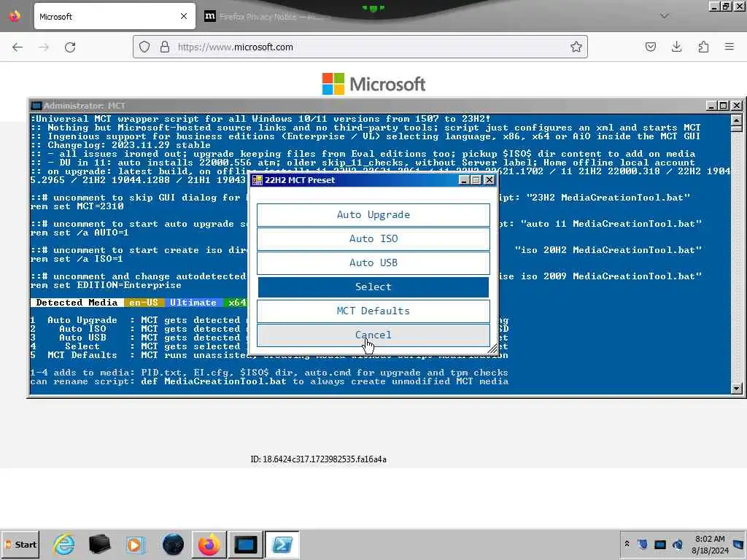Go forward in Firefox

(x=44, y=47)
